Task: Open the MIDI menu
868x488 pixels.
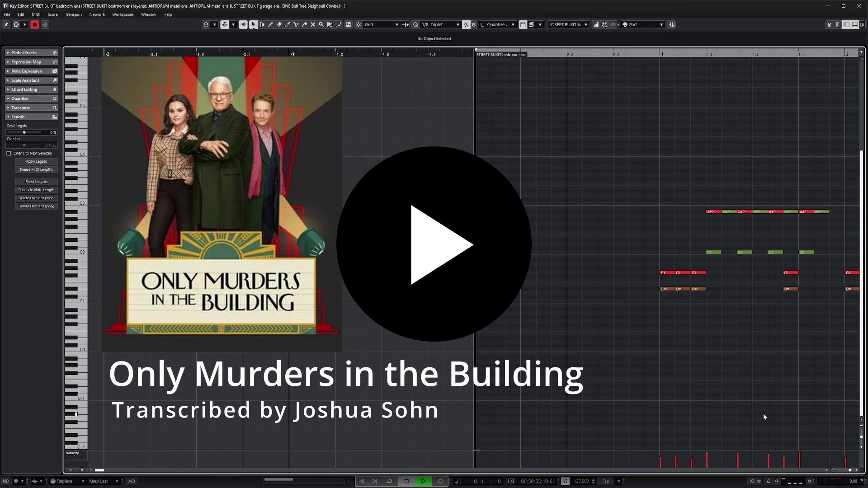Action: click(x=36, y=14)
